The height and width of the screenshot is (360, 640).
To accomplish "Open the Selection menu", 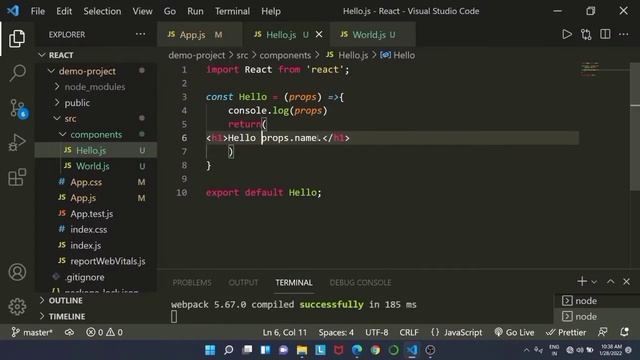I will pos(102,11).
